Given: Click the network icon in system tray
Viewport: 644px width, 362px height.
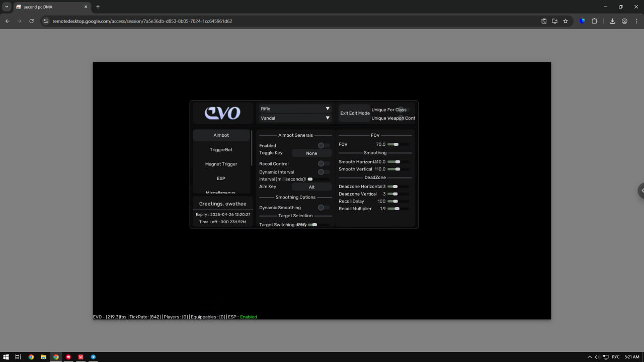Looking at the screenshot, I should coord(605,357).
